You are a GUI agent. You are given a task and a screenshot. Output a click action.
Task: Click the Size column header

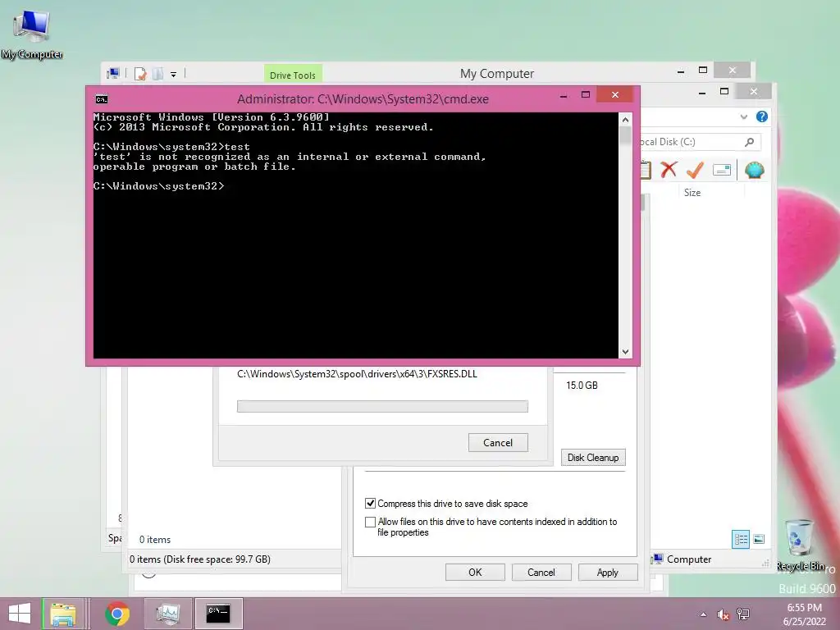point(692,192)
